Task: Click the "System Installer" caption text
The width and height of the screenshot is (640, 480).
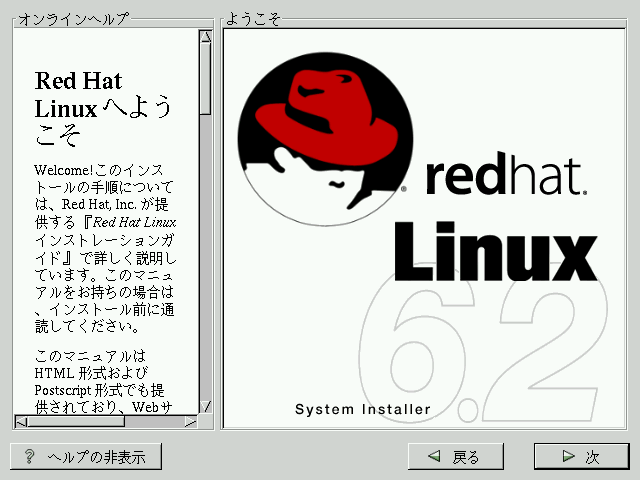Action: (363, 409)
